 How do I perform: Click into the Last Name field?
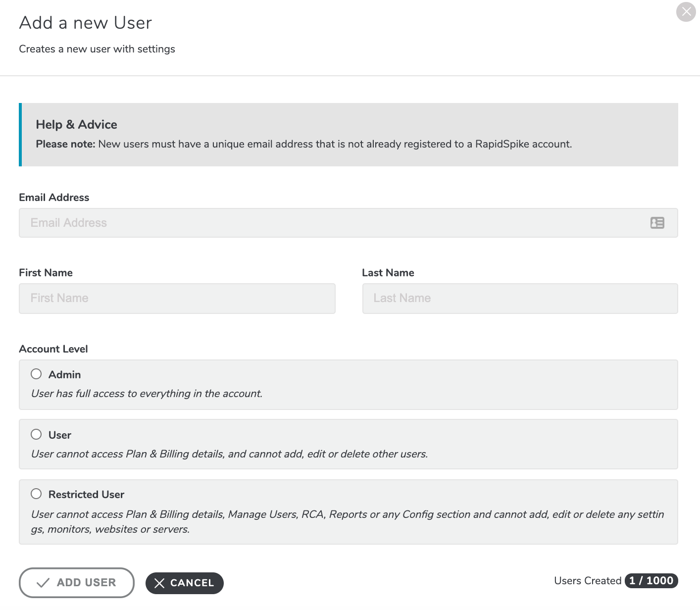point(520,298)
